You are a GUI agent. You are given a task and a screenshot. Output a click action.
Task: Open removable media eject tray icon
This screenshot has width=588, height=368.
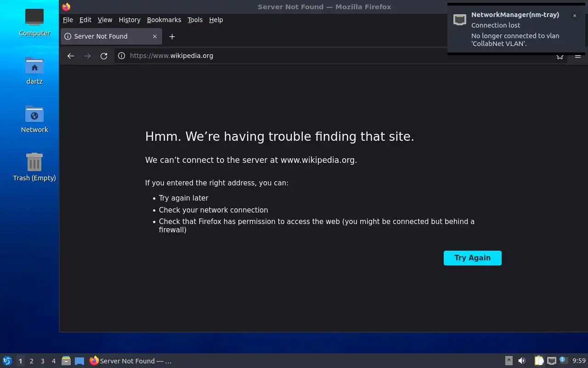tap(509, 361)
